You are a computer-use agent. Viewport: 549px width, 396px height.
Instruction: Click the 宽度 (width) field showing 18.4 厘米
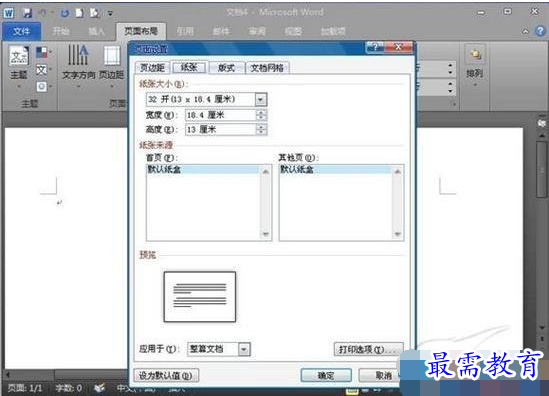coord(221,115)
